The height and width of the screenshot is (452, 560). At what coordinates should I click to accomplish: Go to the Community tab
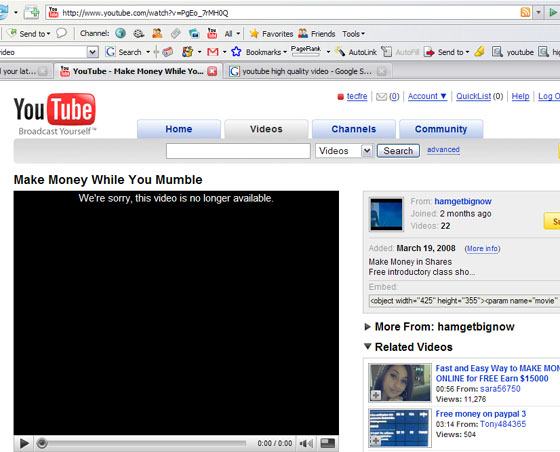(x=441, y=129)
